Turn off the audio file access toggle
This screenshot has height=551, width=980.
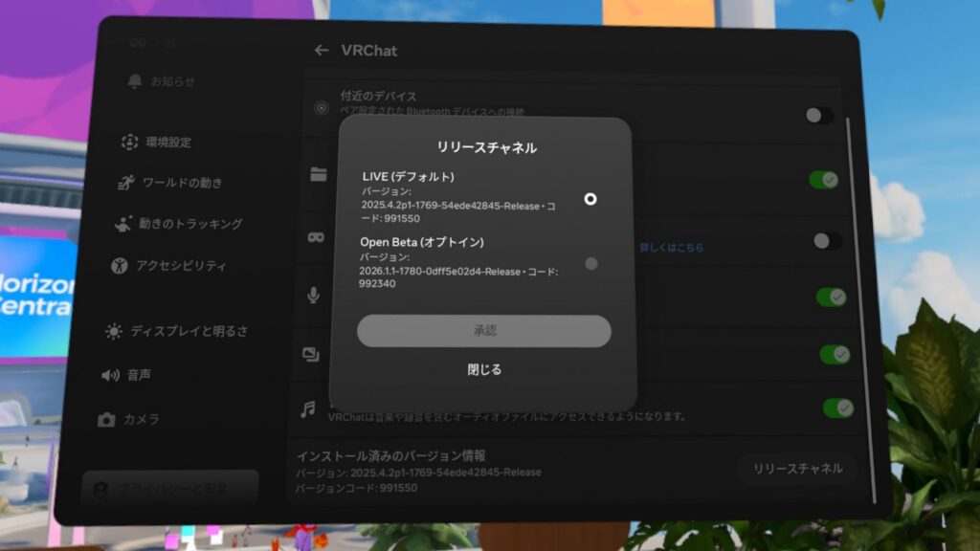pyautogui.click(x=837, y=408)
